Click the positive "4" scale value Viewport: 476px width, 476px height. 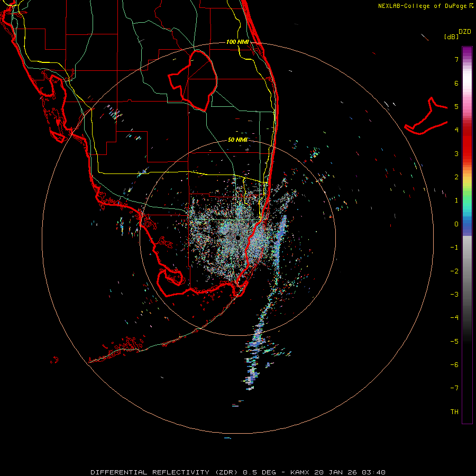coord(456,130)
